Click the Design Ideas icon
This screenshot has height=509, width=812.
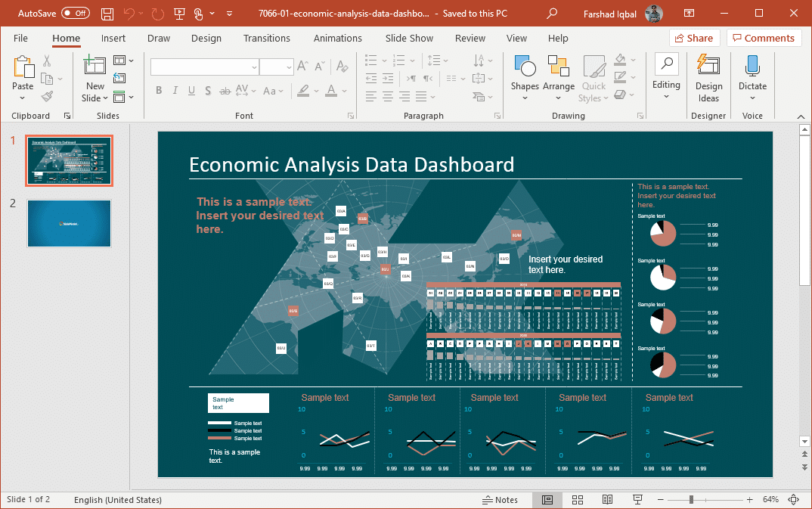[708, 78]
